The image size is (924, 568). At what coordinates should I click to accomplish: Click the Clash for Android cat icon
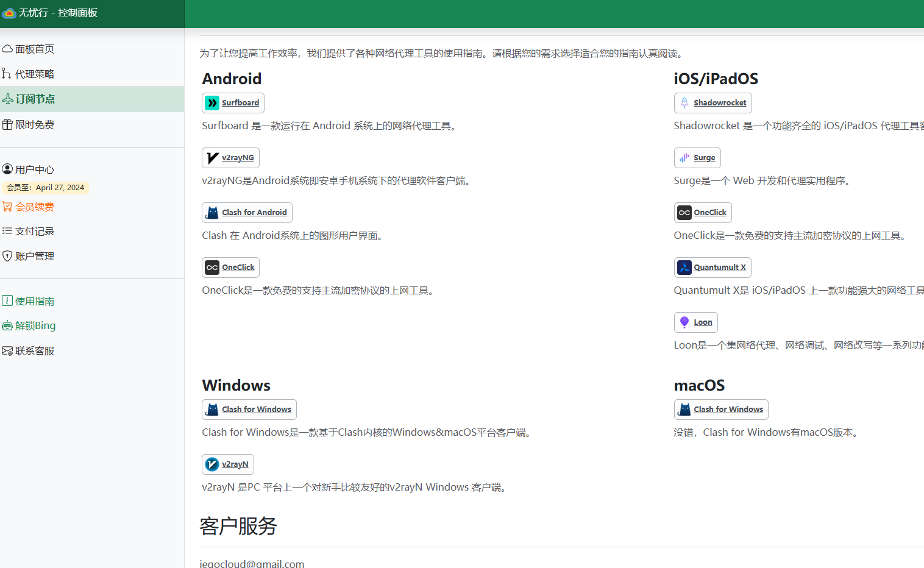coord(212,213)
